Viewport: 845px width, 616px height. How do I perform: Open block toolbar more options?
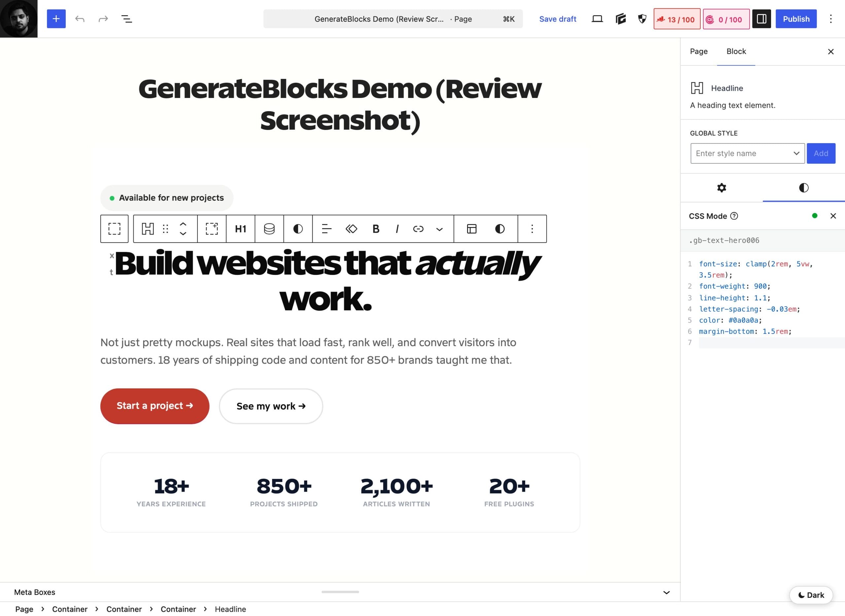coord(532,229)
